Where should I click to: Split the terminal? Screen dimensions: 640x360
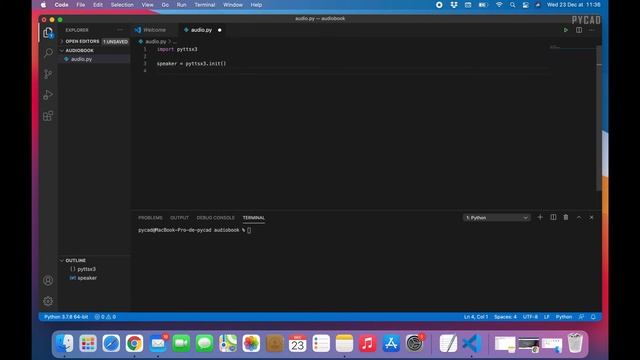(553, 218)
